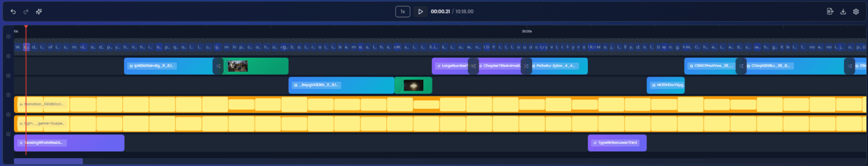Viewport: 868px width, 166px height.
Task: Open the transition icon after the LargeNumber clip
Action: point(473,66)
